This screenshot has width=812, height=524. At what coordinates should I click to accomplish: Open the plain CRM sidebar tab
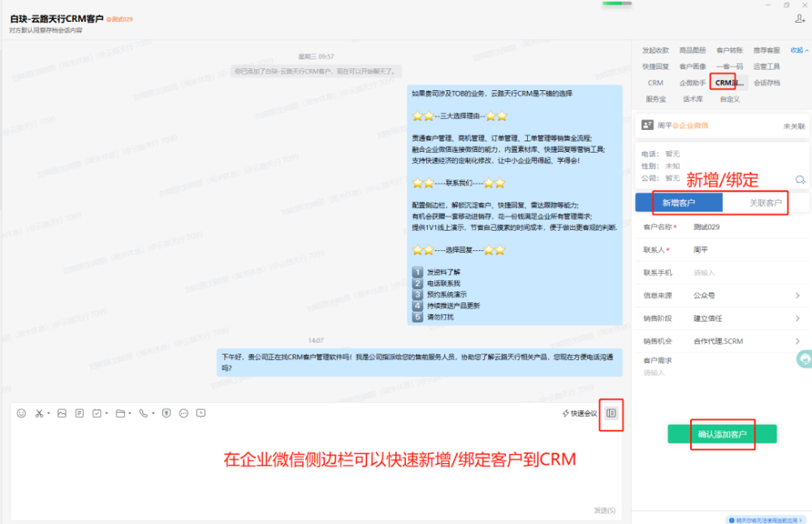(x=655, y=82)
